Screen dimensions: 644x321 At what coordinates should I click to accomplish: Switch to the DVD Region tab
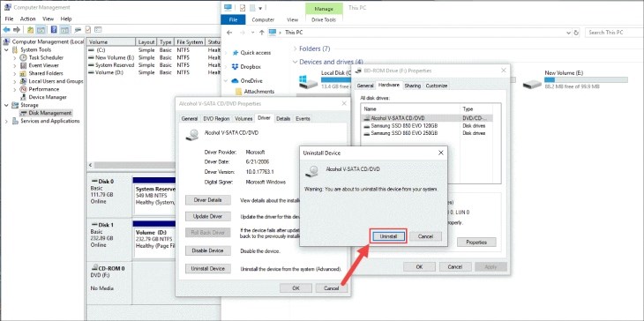point(216,119)
